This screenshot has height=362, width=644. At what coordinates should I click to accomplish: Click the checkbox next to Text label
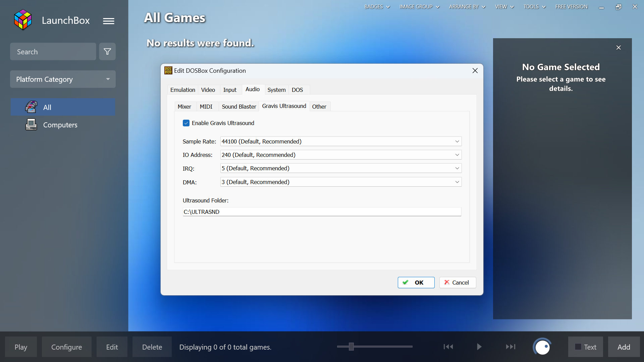[577, 347]
